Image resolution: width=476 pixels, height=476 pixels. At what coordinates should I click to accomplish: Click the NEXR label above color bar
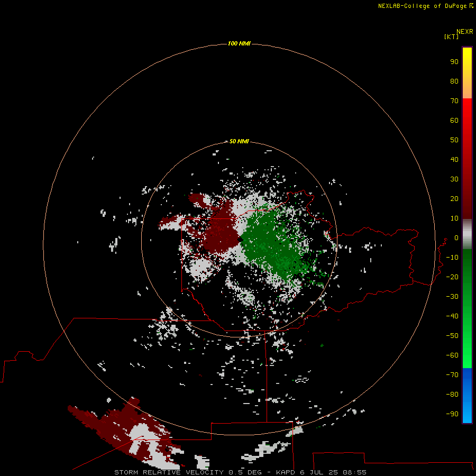pos(465,32)
